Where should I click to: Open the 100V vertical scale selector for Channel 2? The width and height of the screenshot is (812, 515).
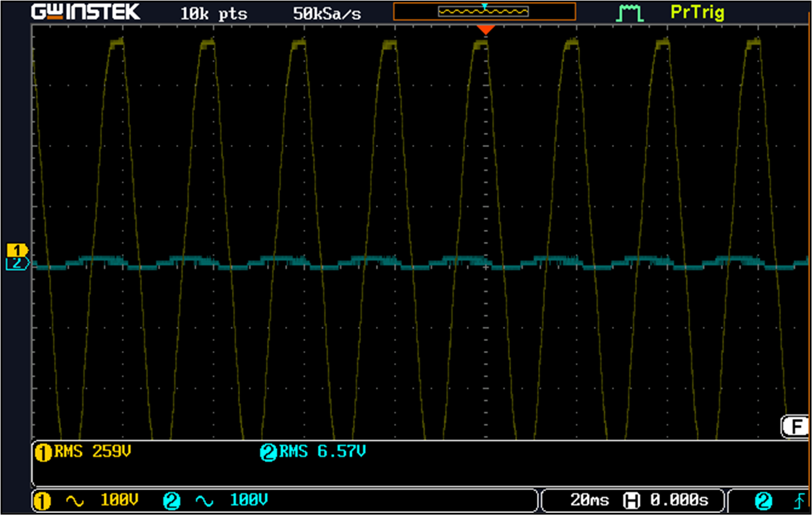248,500
